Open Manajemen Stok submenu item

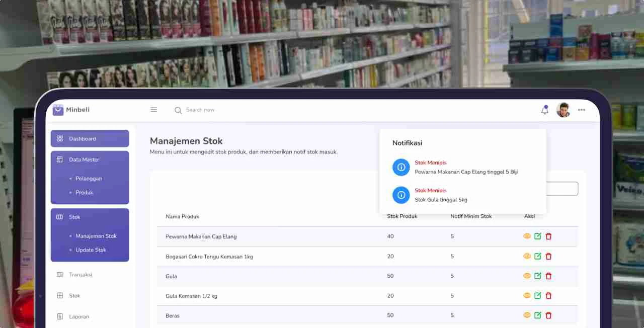click(x=96, y=236)
